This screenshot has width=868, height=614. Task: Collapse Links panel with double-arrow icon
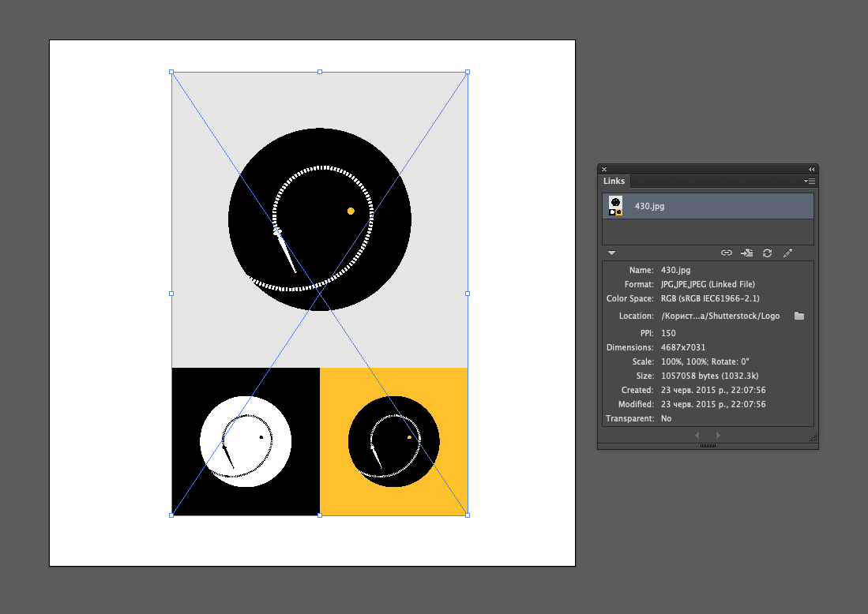coord(811,169)
